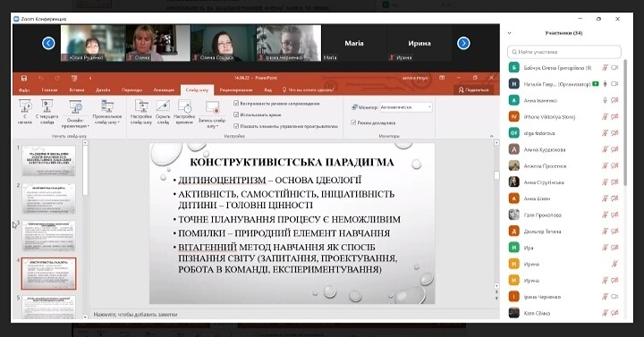This screenshot has height=337, width=644.
Task: Click the PowerPoint save icon
Action: click(24, 78)
